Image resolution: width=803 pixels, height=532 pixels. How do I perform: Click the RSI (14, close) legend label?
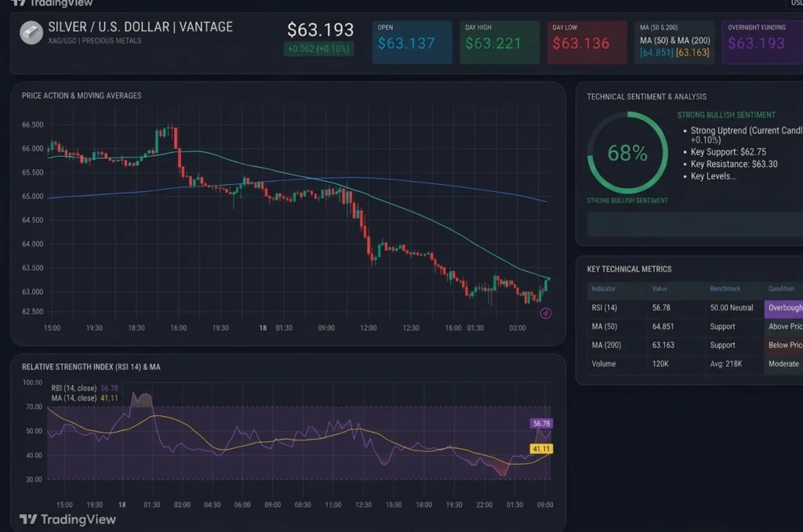(74, 389)
